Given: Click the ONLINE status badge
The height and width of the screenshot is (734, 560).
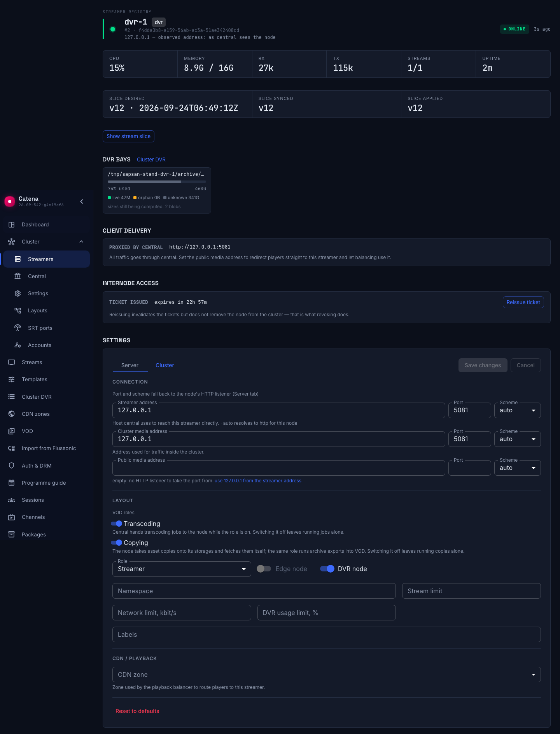Looking at the screenshot, I should click(514, 29).
